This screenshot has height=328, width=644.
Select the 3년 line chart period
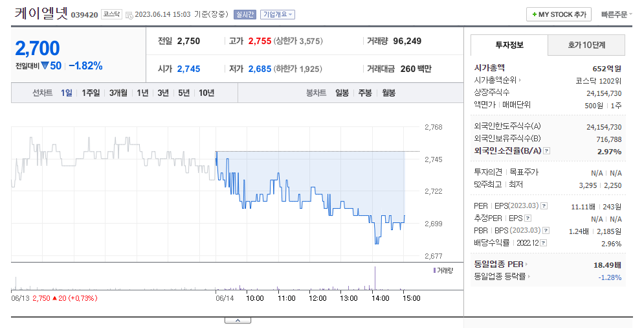163,93
